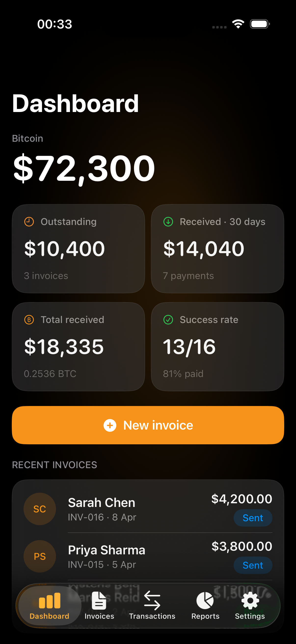Open Sarah Chen invoice INV-016

125,509
